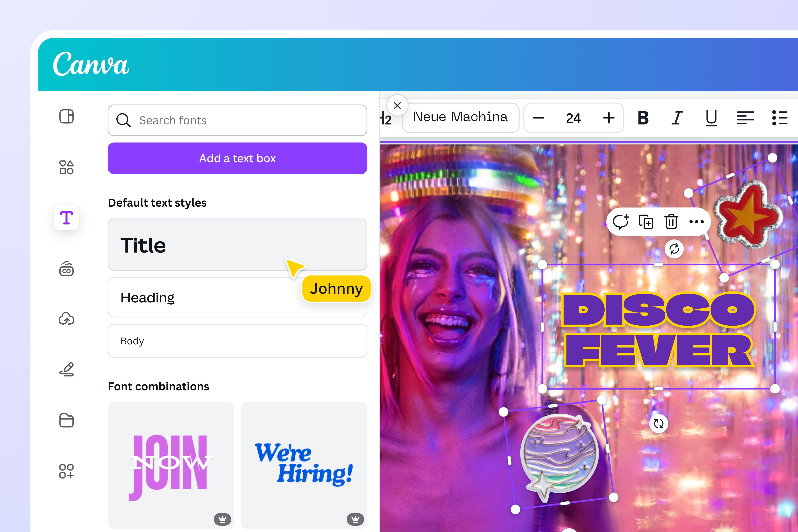Open more options for the element
This screenshot has height=532, width=798.
tap(696, 221)
